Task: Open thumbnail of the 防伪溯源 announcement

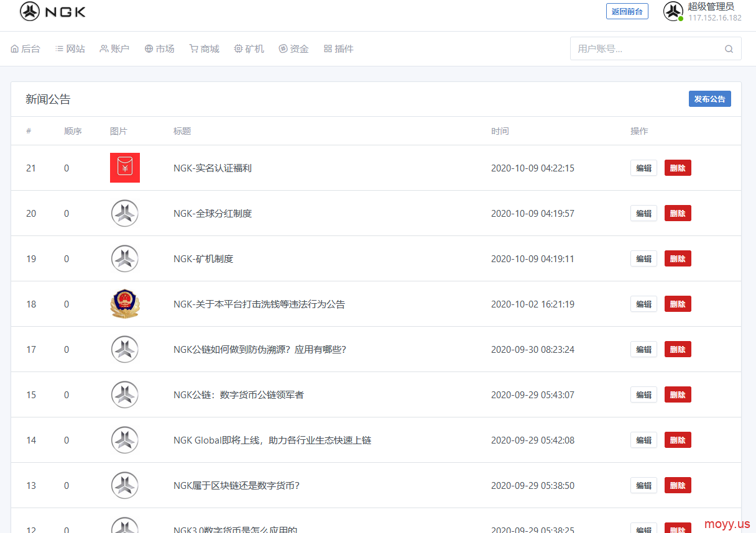Action: (x=125, y=349)
